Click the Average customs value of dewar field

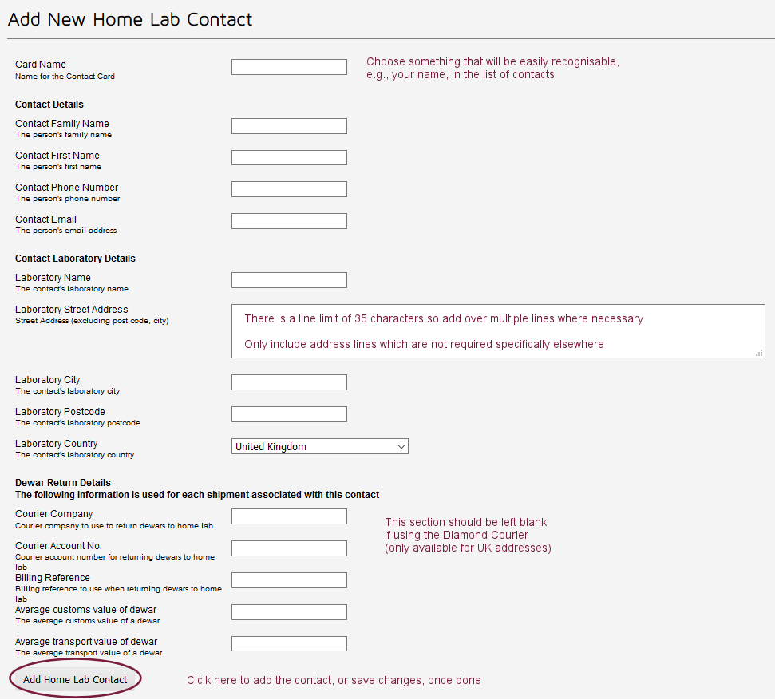[288, 611]
